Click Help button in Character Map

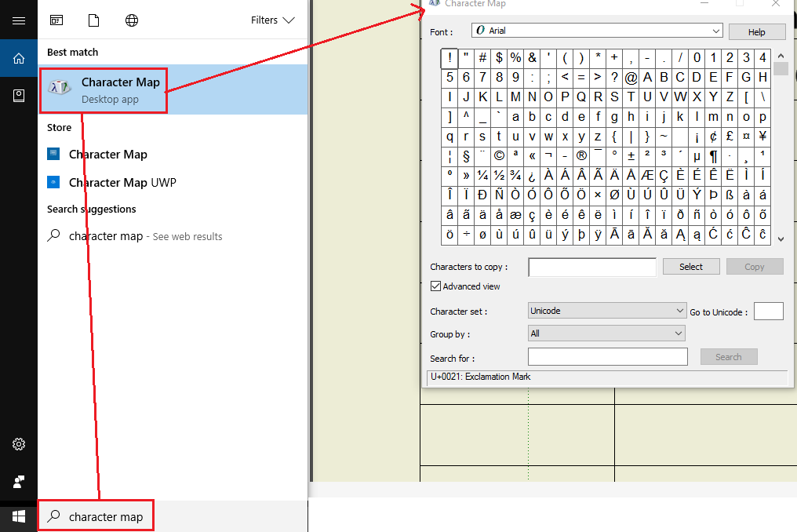[756, 32]
